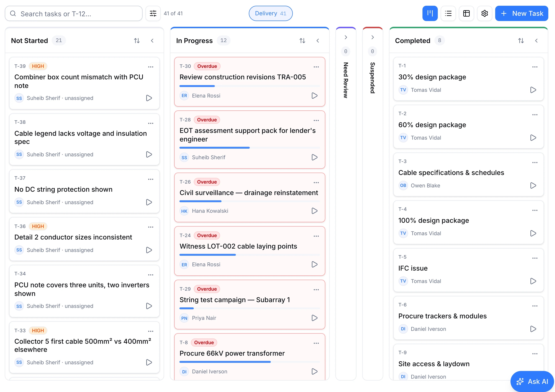Start timer on T-39 Combiner box task
Viewport: 555px width, 392px height.
(x=149, y=98)
